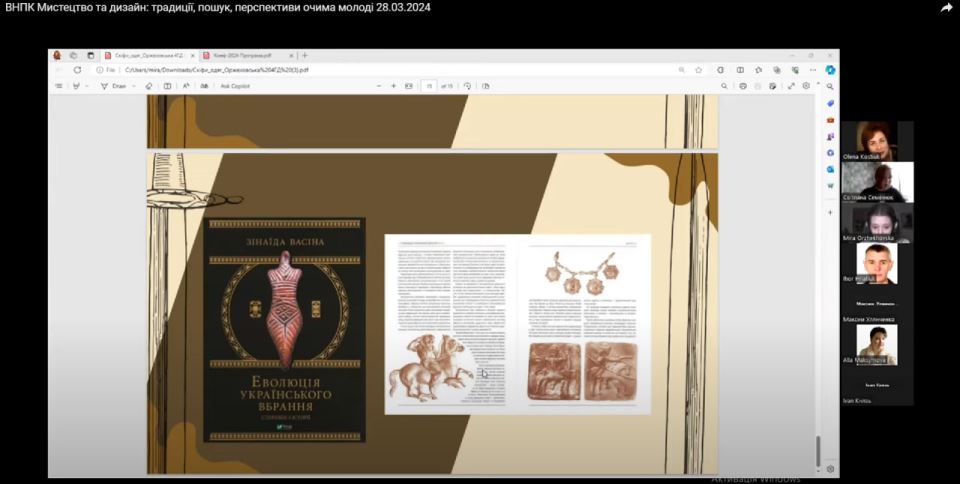Click the browser refresh button
Viewport: 960px width, 484px height.
(x=77, y=70)
